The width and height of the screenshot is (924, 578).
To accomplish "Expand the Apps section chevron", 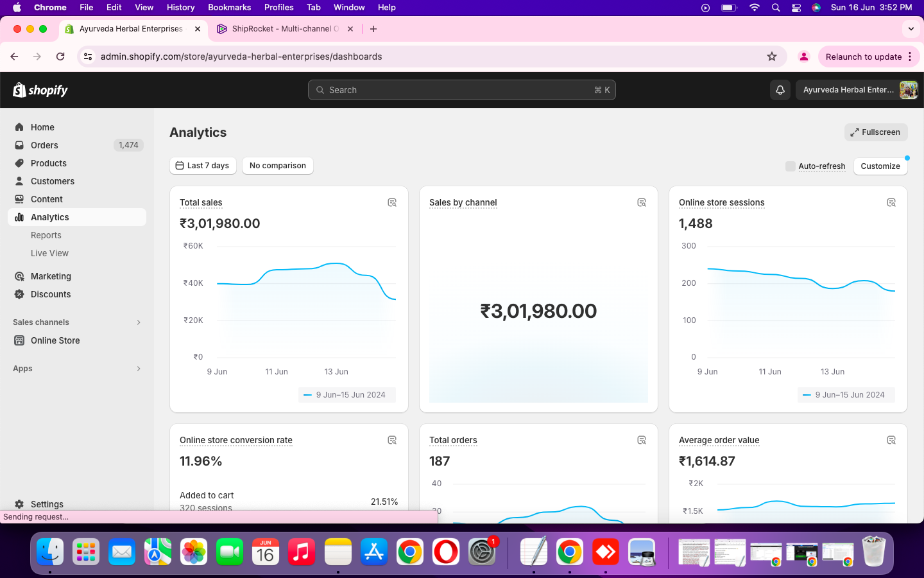I will pyautogui.click(x=139, y=369).
